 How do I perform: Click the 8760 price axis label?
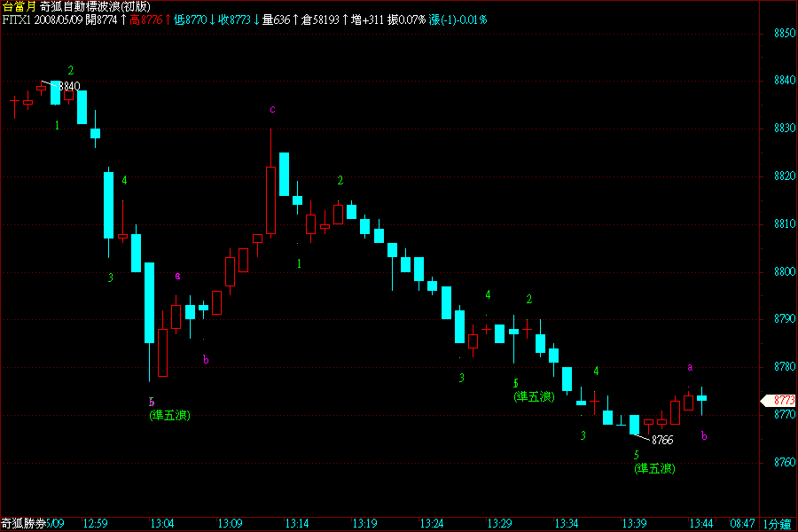tap(785, 463)
